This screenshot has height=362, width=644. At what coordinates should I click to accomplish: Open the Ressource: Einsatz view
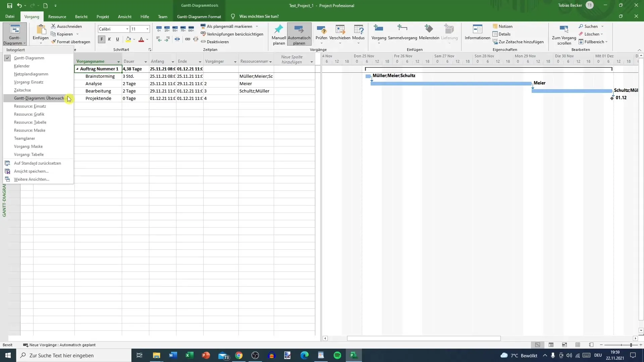tap(30, 106)
